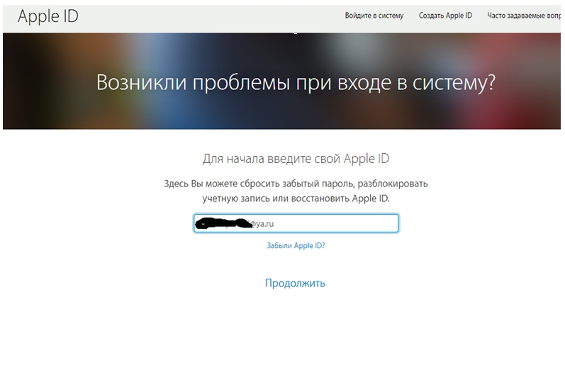The image size is (565, 392).
Task: Click heading 'Возникли проблемы при входе в систему?'
Action: [296, 82]
